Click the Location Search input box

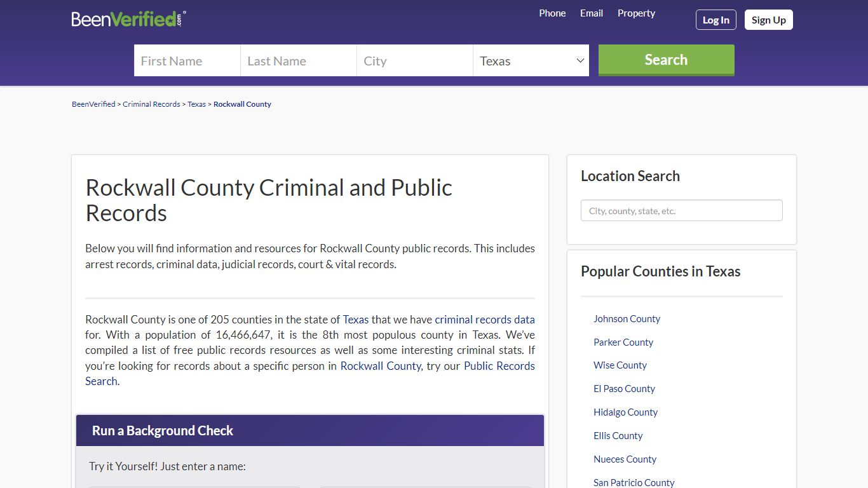coord(682,211)
